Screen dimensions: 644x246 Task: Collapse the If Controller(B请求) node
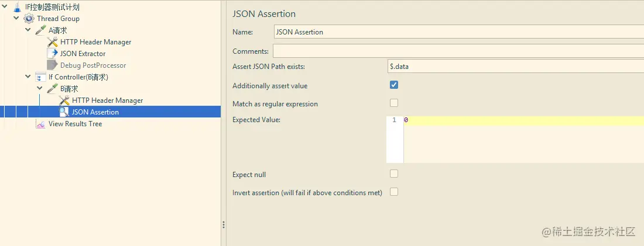tap(28, 77)
